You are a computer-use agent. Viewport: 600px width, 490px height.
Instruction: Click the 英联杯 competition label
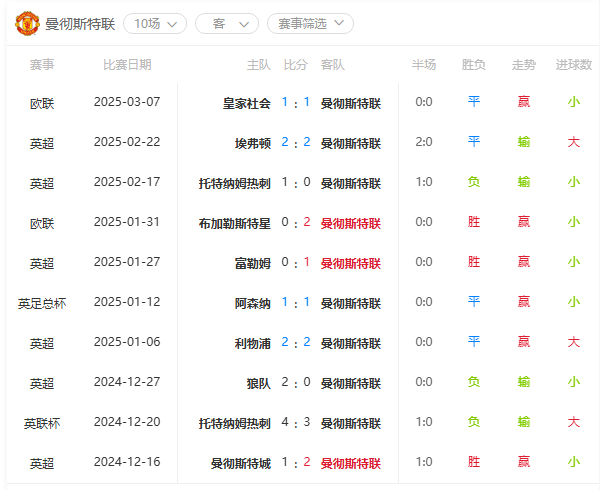pyautogui.click(x=42, y=423)
